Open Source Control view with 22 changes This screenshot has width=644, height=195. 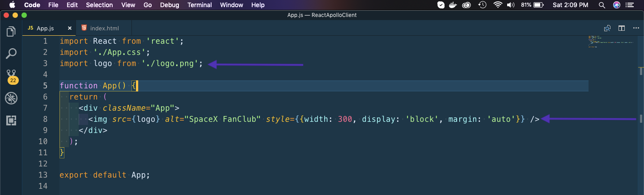point(11,75)
